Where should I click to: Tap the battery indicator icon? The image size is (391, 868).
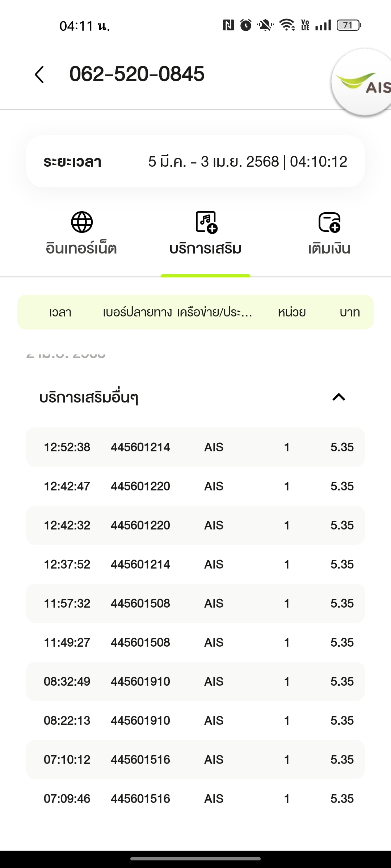tap(348, 25)
